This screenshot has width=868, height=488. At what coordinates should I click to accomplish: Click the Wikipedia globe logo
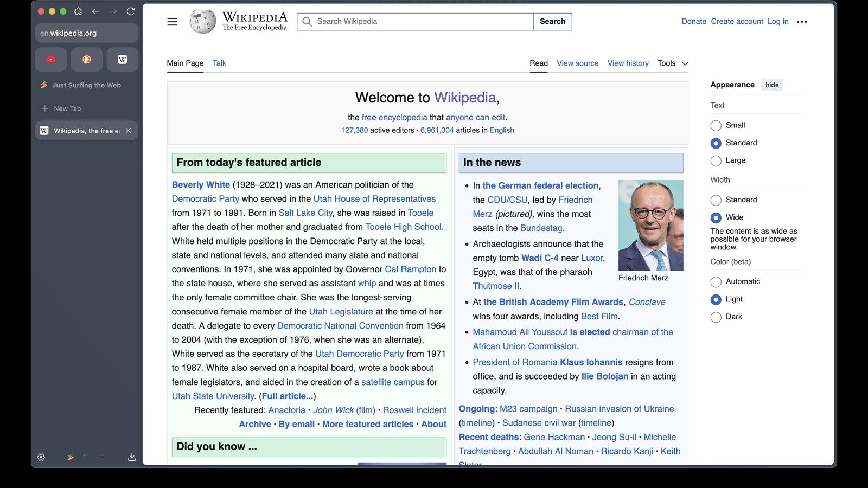click(x=202, y=22)
